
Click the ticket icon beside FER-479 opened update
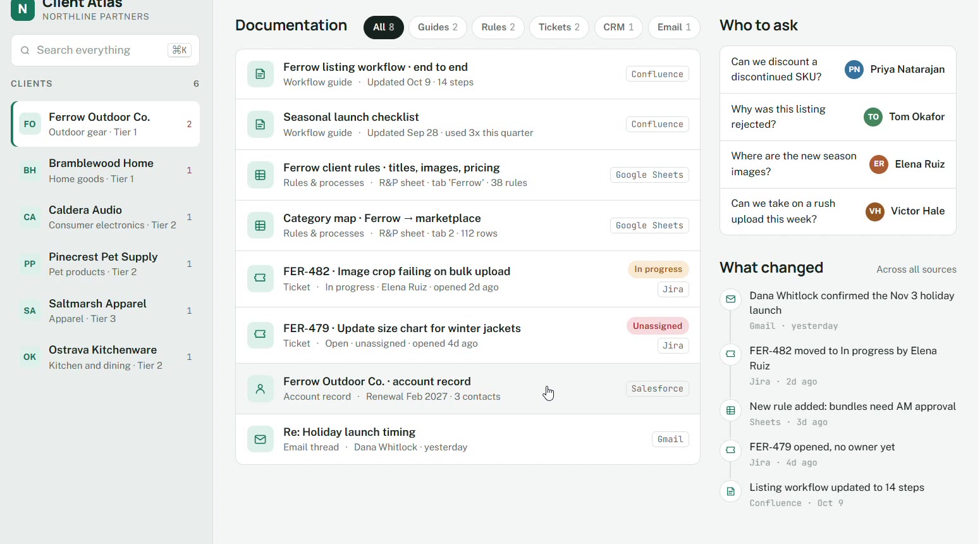click(731, 450)
